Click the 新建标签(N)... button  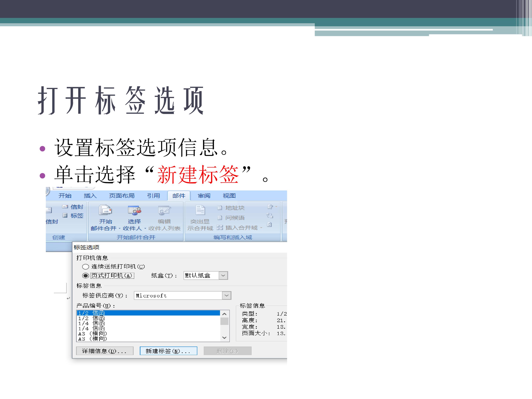[x=168, y=351]
